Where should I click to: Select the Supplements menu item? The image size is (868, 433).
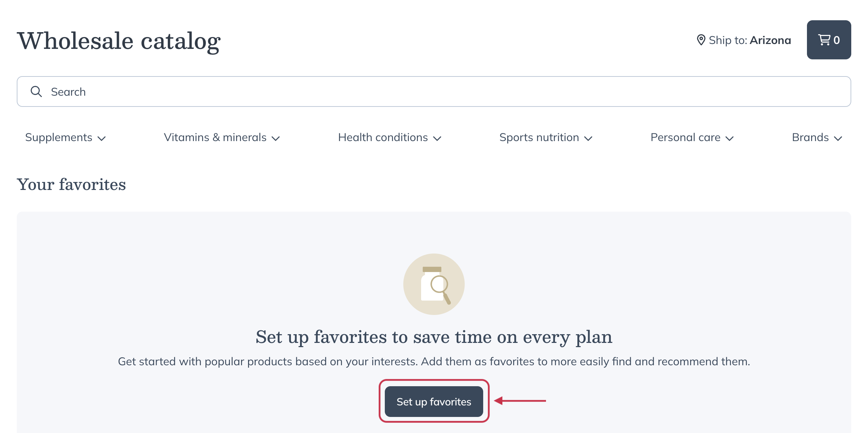58,137
